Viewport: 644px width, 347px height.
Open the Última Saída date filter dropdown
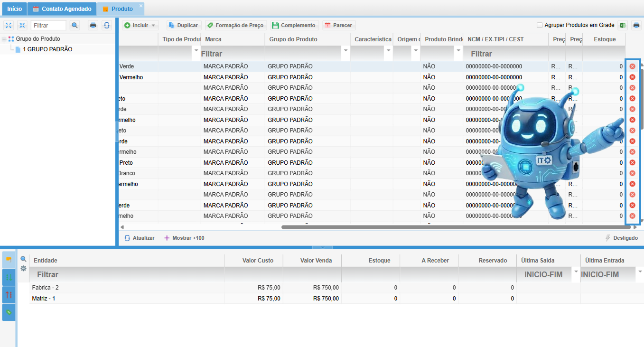(576, 272)
